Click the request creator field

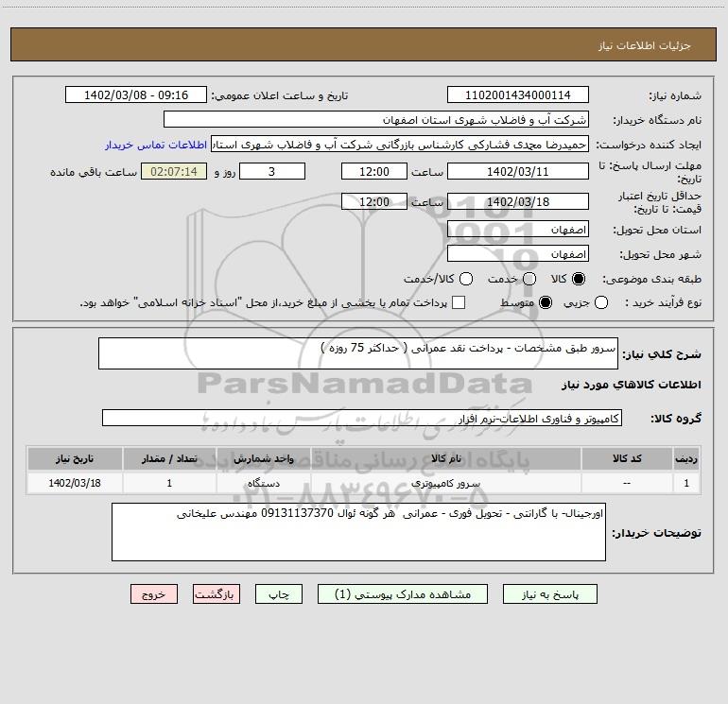(400, 145)
